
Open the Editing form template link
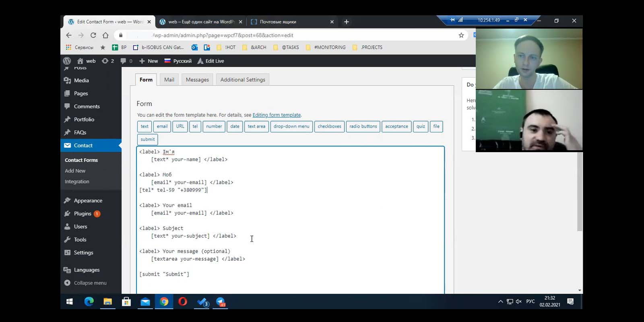[277, 115]
